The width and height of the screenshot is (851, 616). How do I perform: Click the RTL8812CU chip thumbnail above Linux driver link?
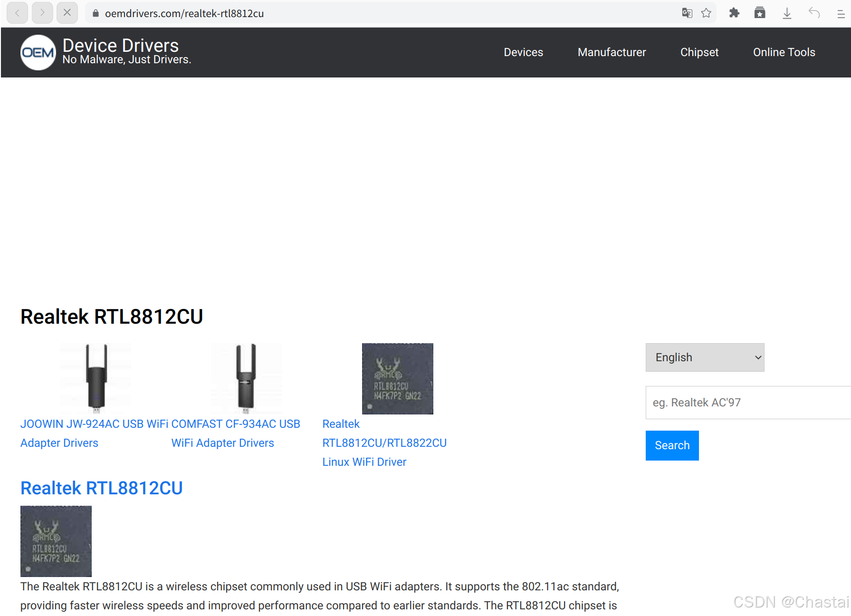click(398, 379)
